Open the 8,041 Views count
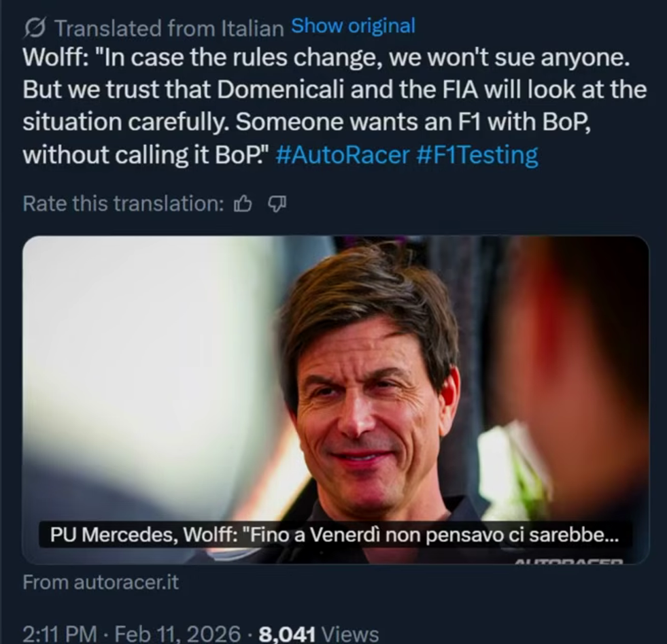667x644 pixels. (319, 634)
